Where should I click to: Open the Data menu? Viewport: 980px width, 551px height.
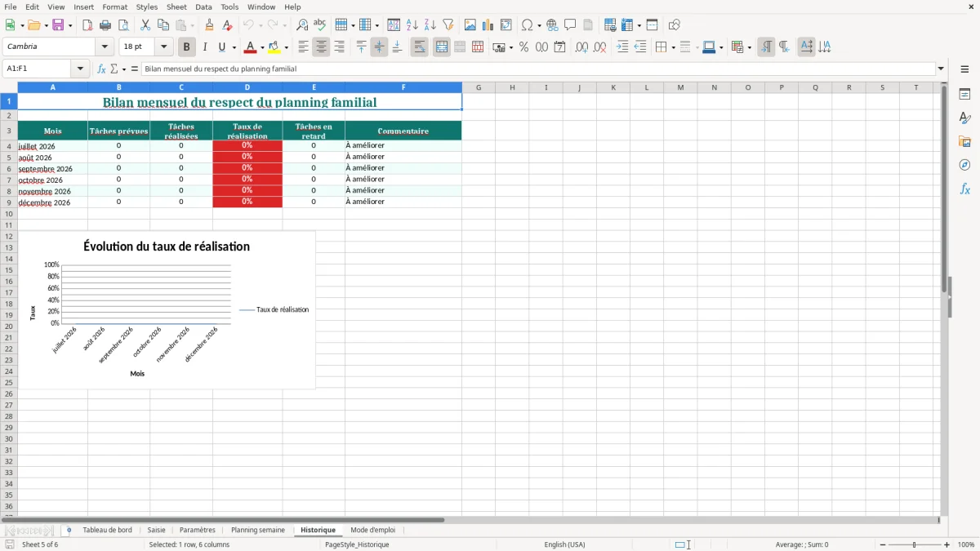pyautogui.click(x=203, y=7)
